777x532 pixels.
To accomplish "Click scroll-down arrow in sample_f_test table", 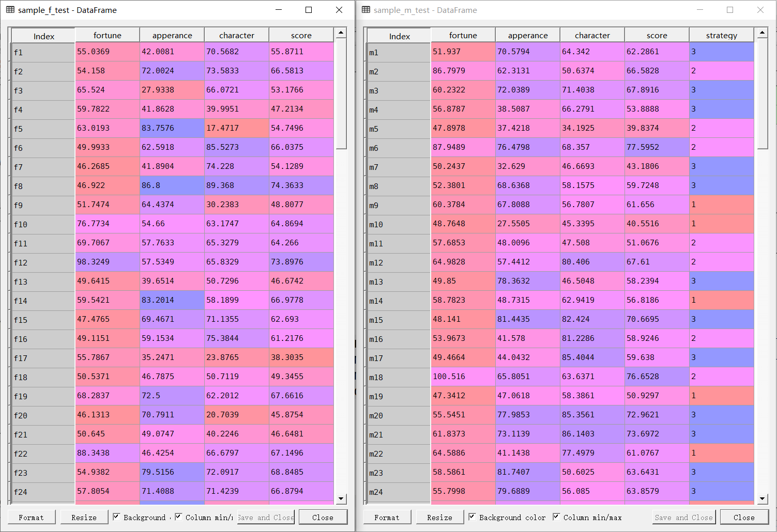I will pos(341,498).
